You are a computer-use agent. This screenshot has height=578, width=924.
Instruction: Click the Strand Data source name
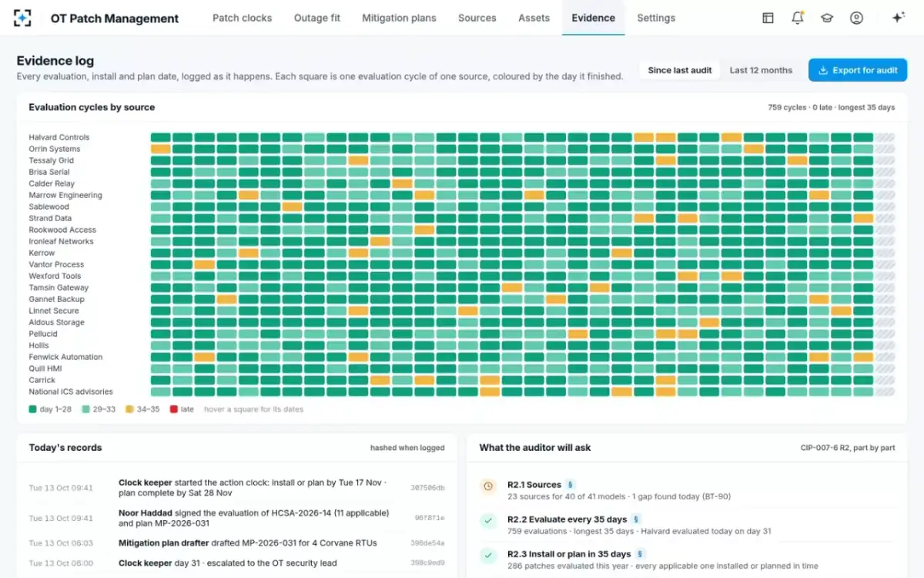51,218
